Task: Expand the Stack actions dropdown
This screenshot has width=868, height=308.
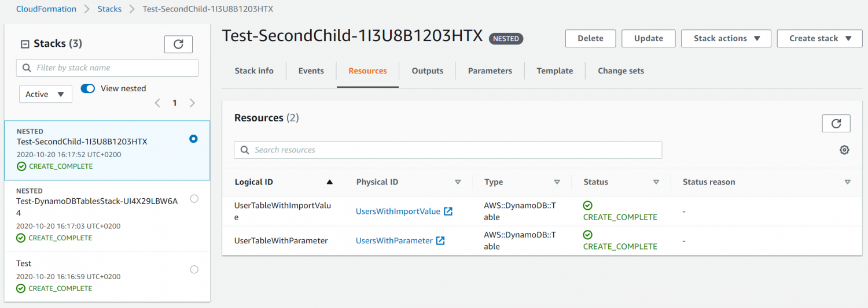Action: [726, 39]
